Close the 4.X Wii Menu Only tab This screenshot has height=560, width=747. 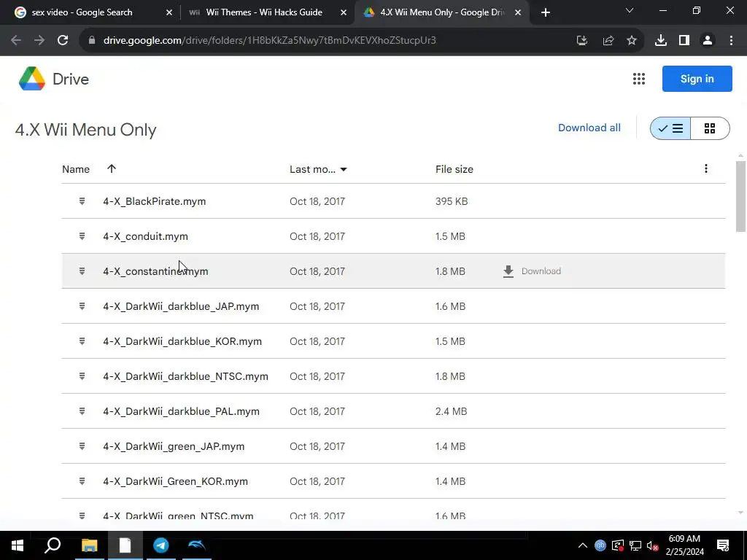coord(518,13)
